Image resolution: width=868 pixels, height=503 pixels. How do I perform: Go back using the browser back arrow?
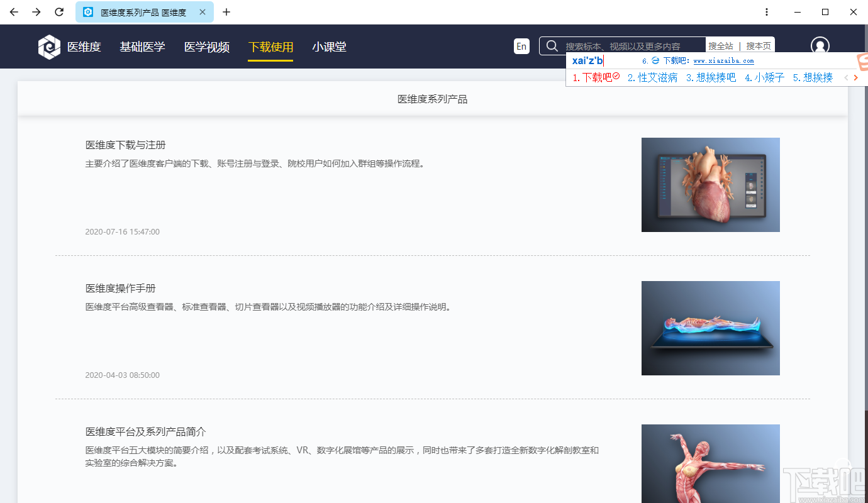pyautogui.click(x=13, y=11)
